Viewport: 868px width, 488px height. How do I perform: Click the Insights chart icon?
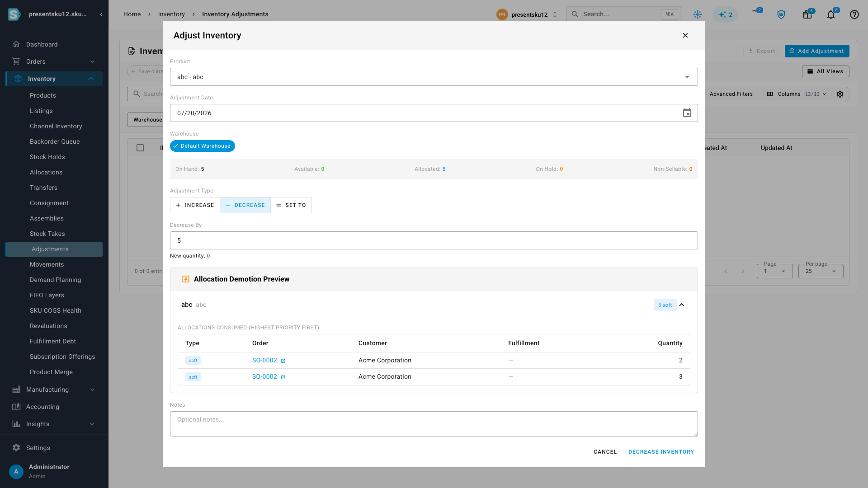click(16, 424)
